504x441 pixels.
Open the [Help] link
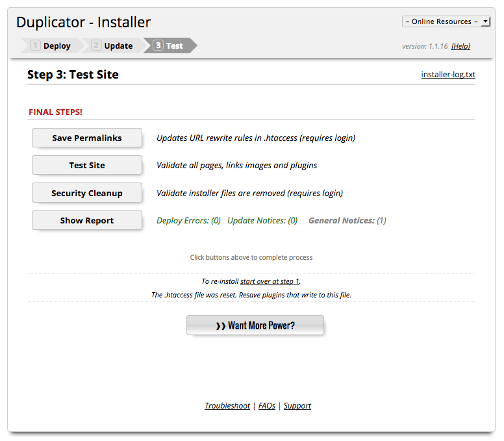(x=460, y=46)
